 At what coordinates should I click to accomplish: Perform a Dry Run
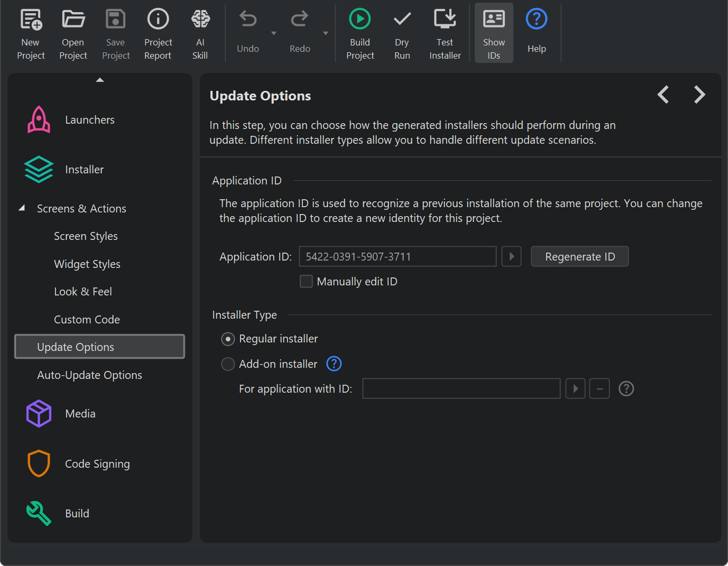pos(402,33)
